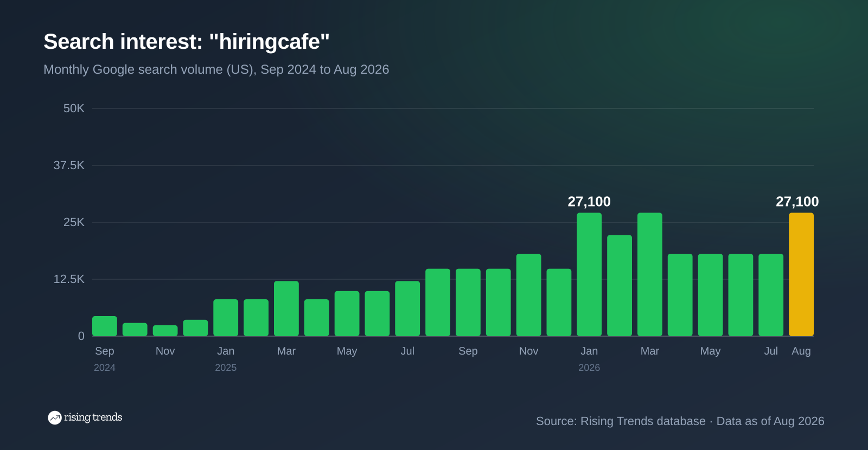Click the chart title 'Search interest: "hiringcafe"'
Viewport: 868px width, 450px height.
[x=187, y=42]
